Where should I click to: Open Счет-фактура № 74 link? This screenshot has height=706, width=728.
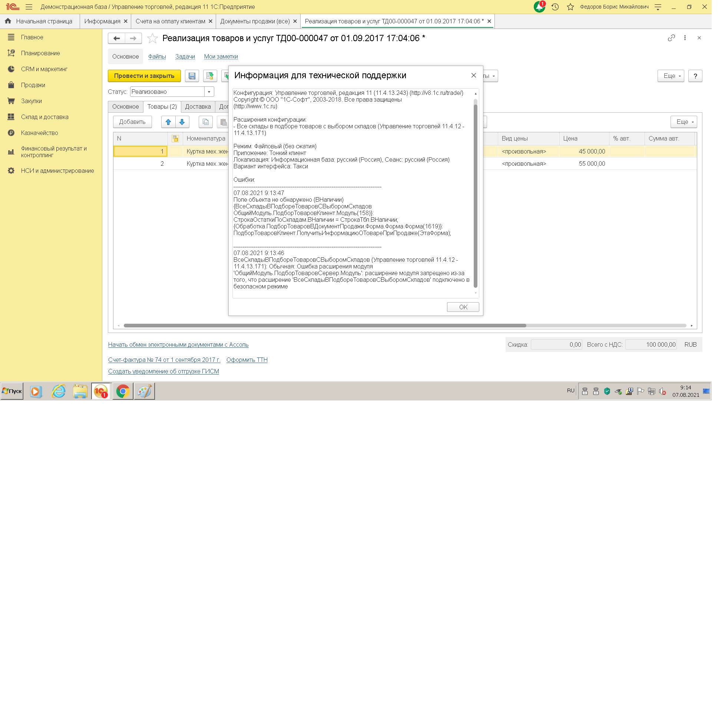coord(164,360)
